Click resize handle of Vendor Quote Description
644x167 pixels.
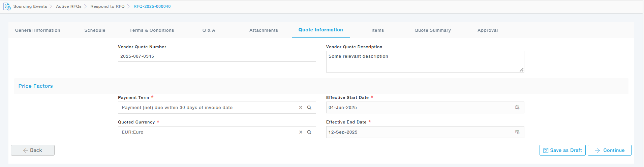tap(521, 70)
